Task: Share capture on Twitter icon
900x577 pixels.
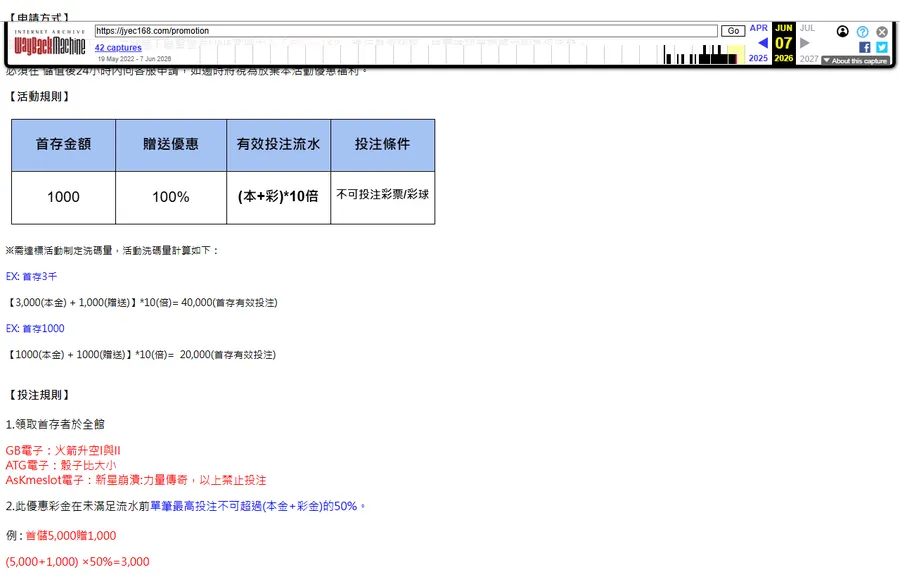Action: pos(882,47)
